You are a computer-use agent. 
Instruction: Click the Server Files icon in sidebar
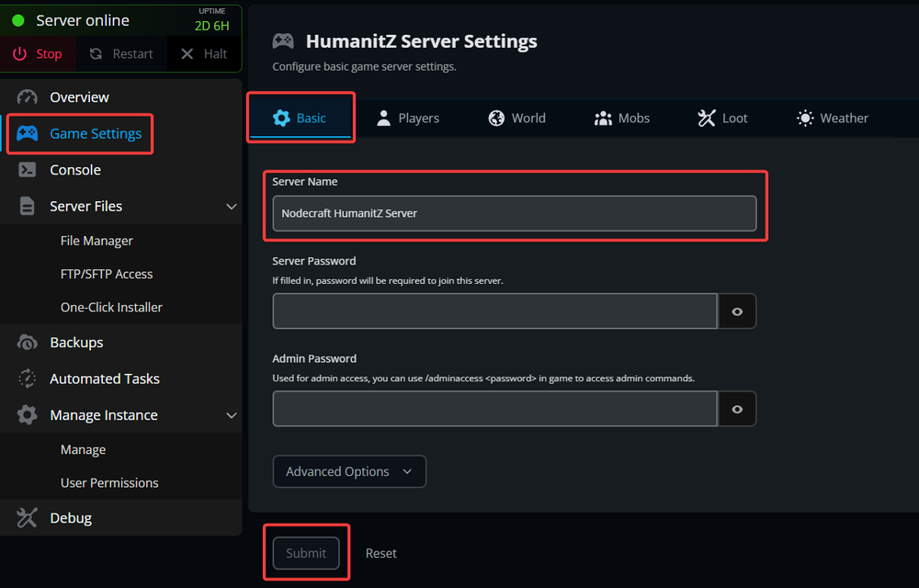27,206
